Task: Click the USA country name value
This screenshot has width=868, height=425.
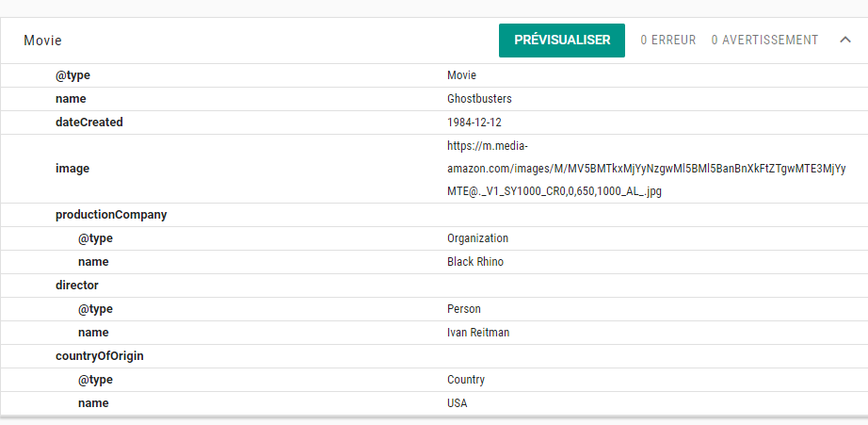Action: (x=457, y=403)
